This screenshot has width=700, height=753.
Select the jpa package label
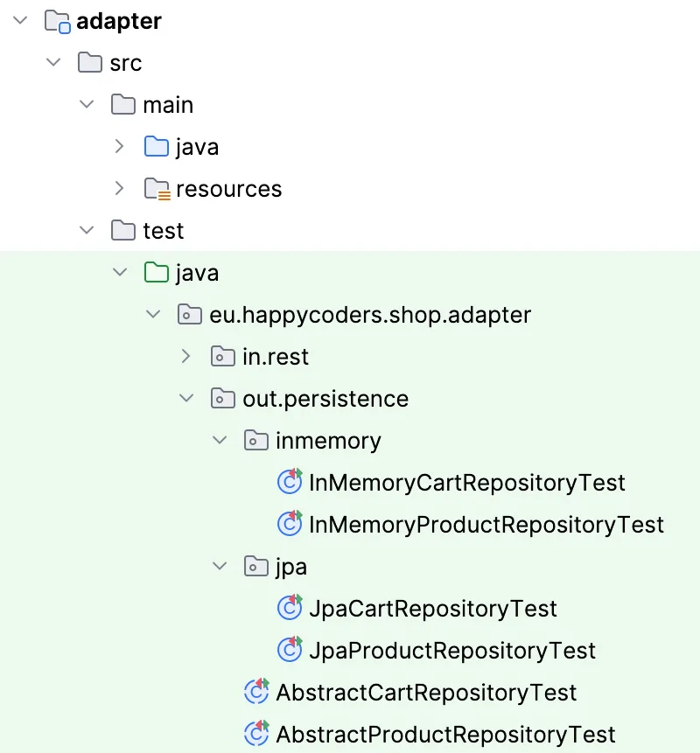tap(291, 568)
